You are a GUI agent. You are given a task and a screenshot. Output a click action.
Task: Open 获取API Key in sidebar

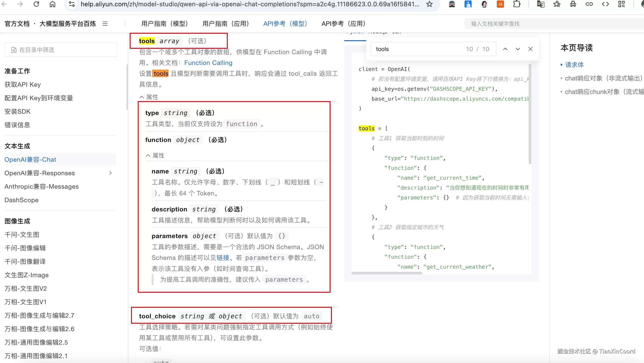23,85
